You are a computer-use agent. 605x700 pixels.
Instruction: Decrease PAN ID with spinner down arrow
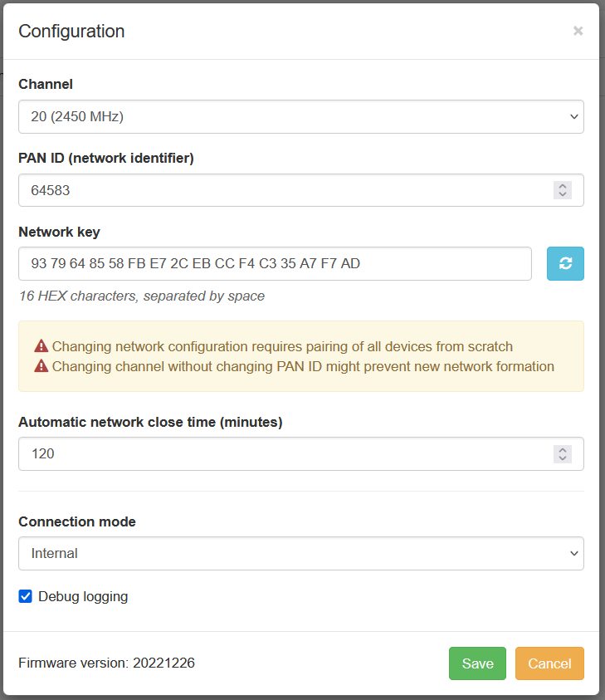(x=563, y=194)
